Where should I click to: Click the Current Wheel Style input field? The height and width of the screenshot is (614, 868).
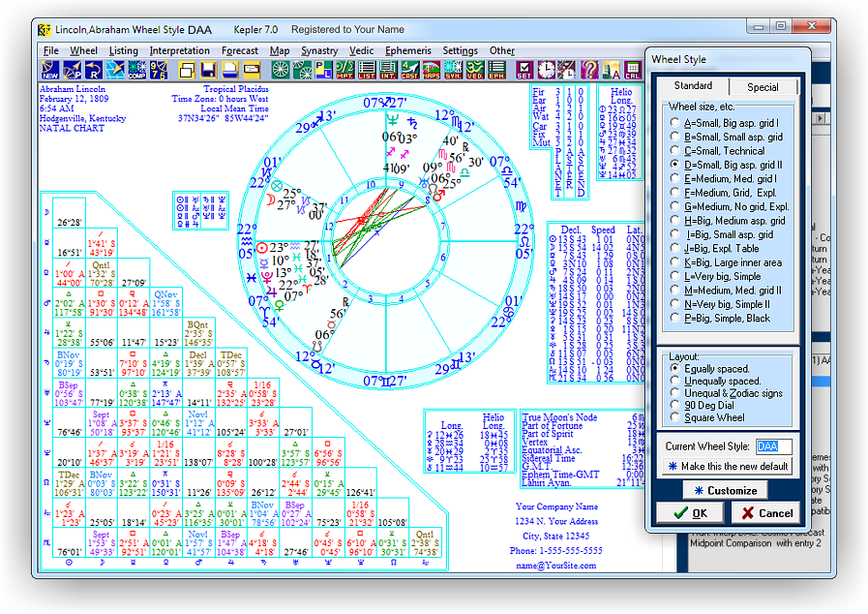774,446
